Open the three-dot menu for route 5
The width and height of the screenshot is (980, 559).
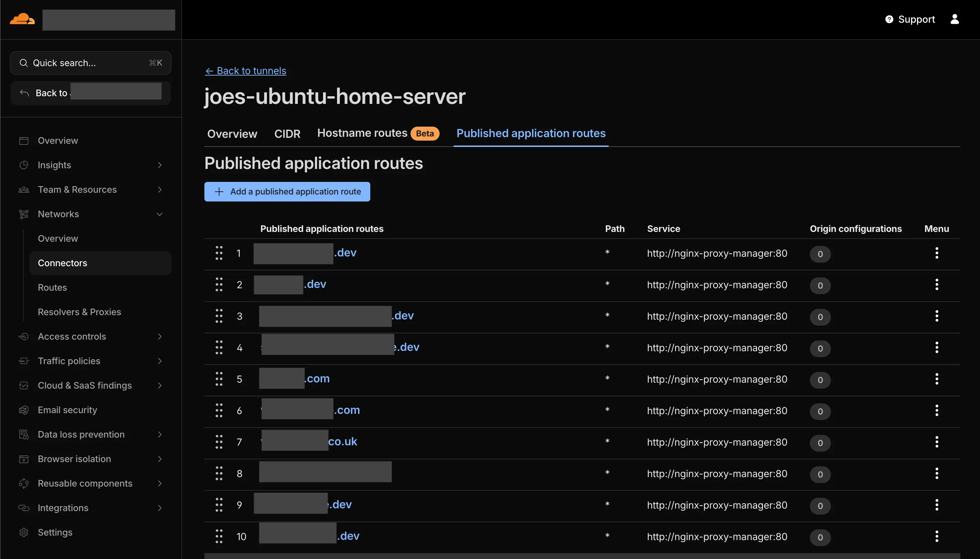(x=936, y=379)
